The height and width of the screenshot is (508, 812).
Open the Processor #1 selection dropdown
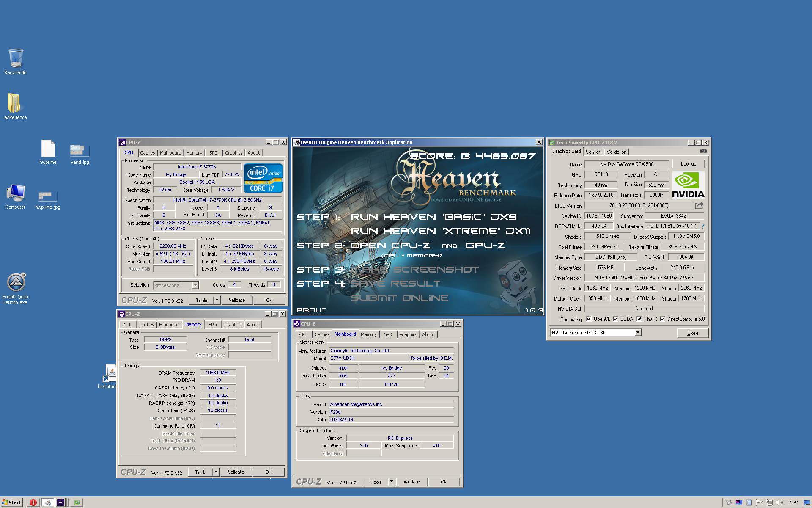[195, 285]
